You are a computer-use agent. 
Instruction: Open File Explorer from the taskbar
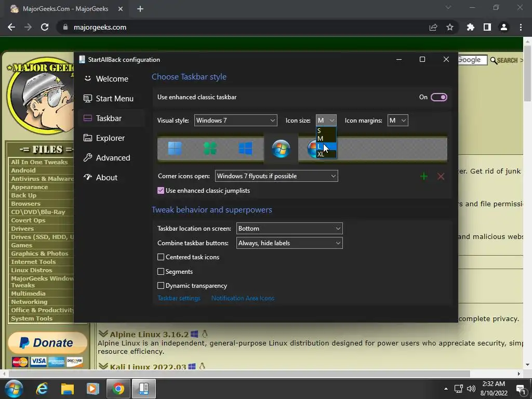pos(67,389)
